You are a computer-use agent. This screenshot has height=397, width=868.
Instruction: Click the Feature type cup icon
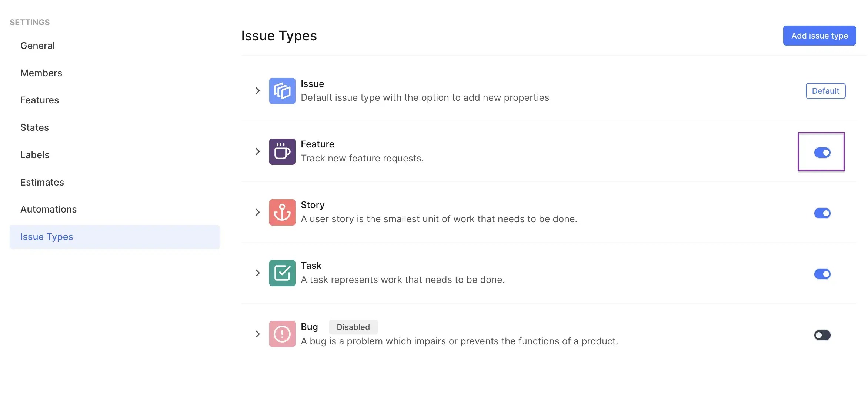point(282,151)
